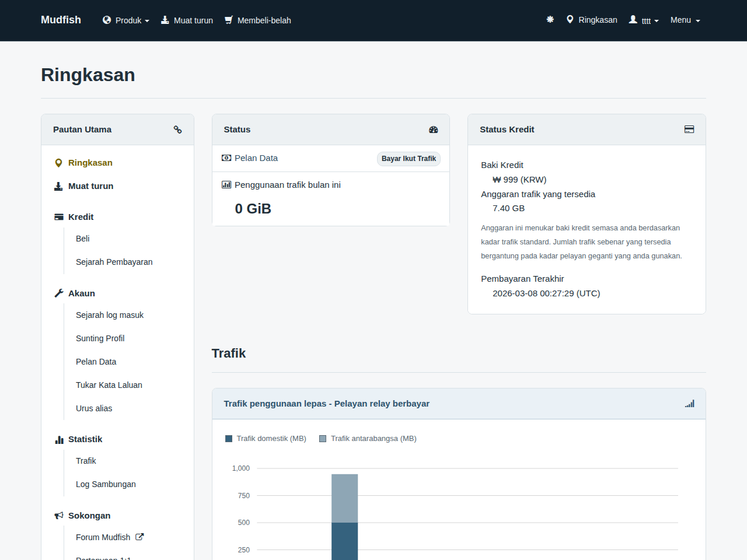Open Sunting Profil link
The image size is (747, 560).
click(x=100, y=338)
